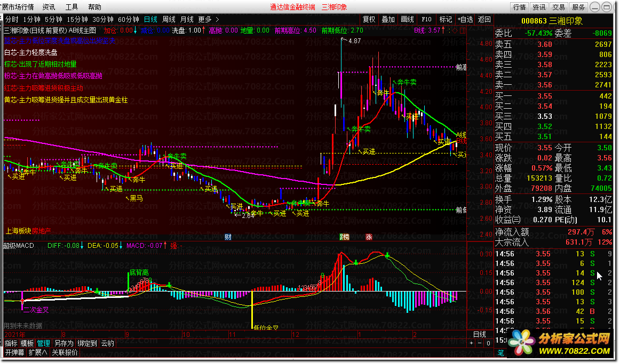Click the 交易 trade button
The image size is (620, 364).
coord(559,7)
